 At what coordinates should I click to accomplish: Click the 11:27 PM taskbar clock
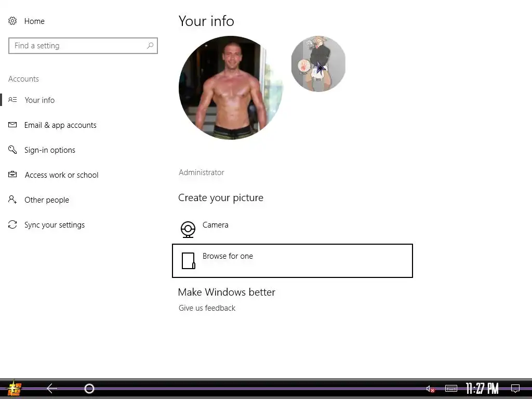pyautogui.click(x=482, y=389)
